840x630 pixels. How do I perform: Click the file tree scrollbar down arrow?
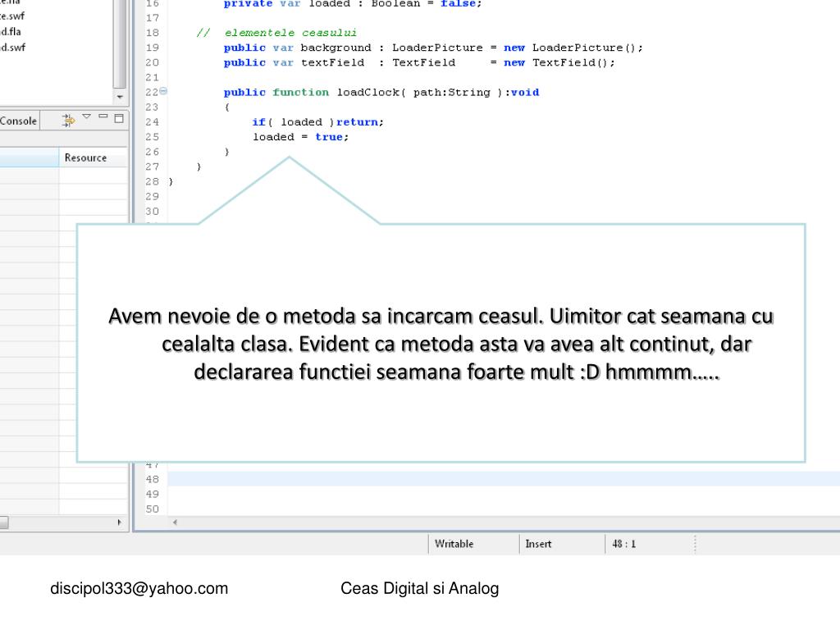pyautogui.click(x=120, y=98)
